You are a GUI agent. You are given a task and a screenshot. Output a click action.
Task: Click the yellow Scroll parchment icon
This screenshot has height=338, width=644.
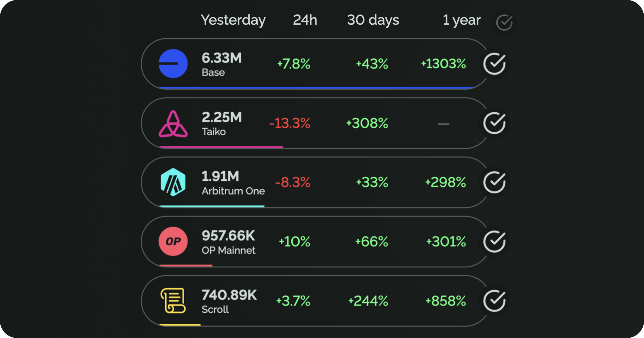point(173,301)
